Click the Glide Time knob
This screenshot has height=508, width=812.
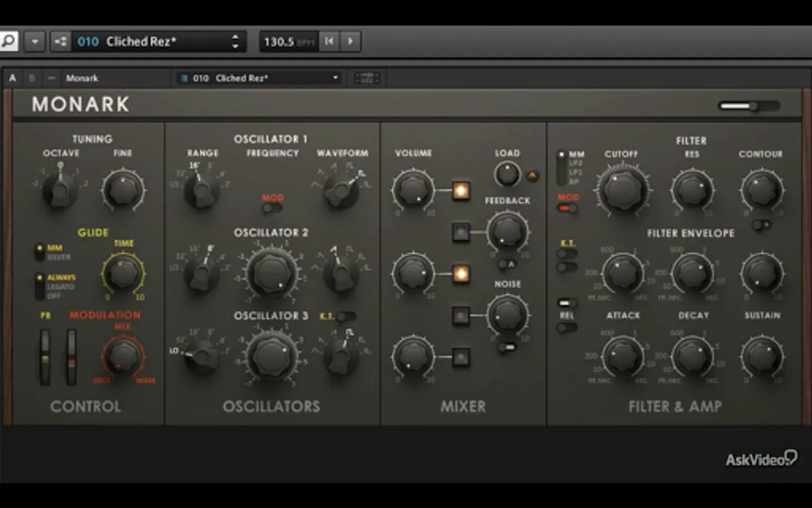(x=123, y=274)
